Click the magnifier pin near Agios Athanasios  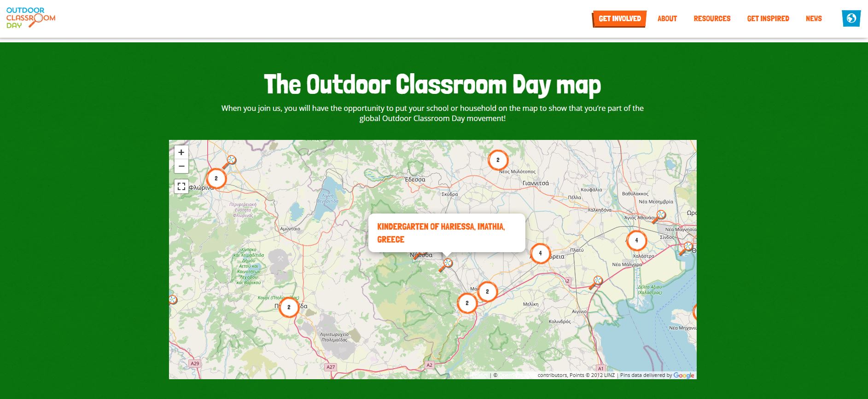point(659,216)
